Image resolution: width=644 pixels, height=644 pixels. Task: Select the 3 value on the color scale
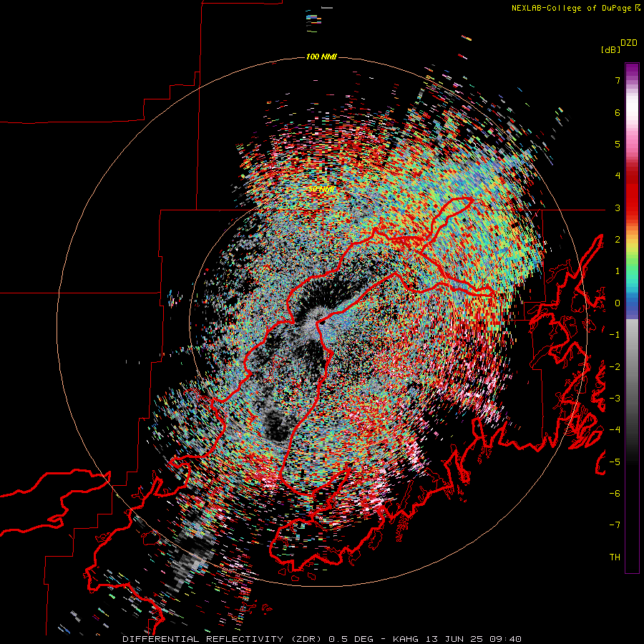618,208
